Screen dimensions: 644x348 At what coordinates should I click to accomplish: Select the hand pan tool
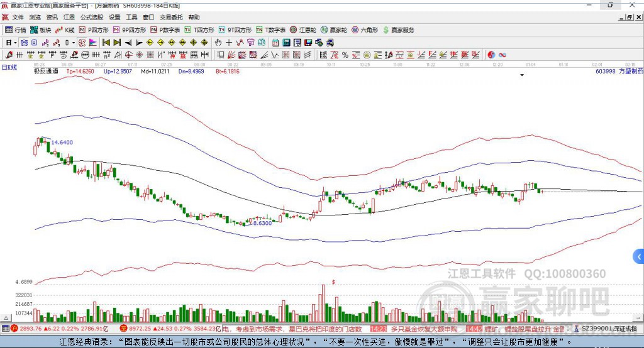[218, 43]
